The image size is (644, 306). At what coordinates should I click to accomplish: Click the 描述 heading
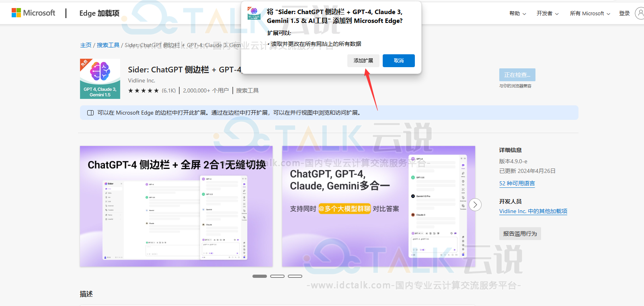tap(86, 294)
